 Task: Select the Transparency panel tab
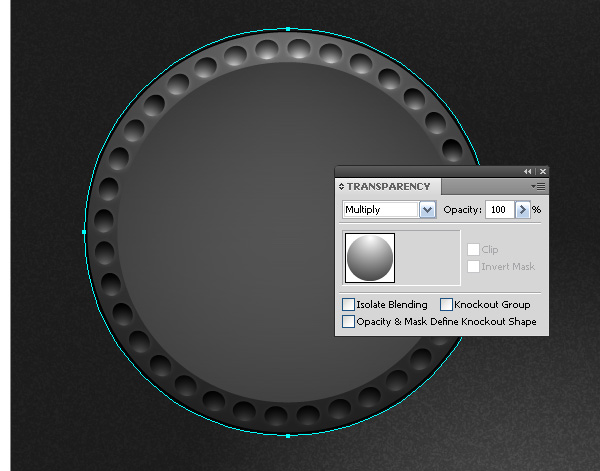388,187
